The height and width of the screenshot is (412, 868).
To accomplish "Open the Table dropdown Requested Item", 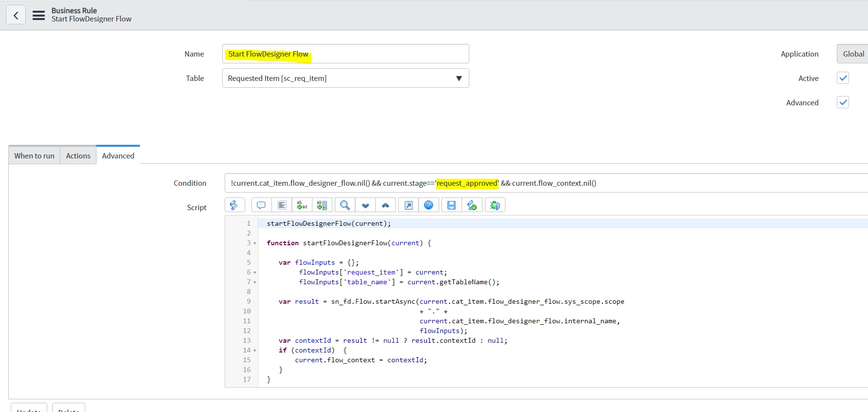I will coord(346,78).
